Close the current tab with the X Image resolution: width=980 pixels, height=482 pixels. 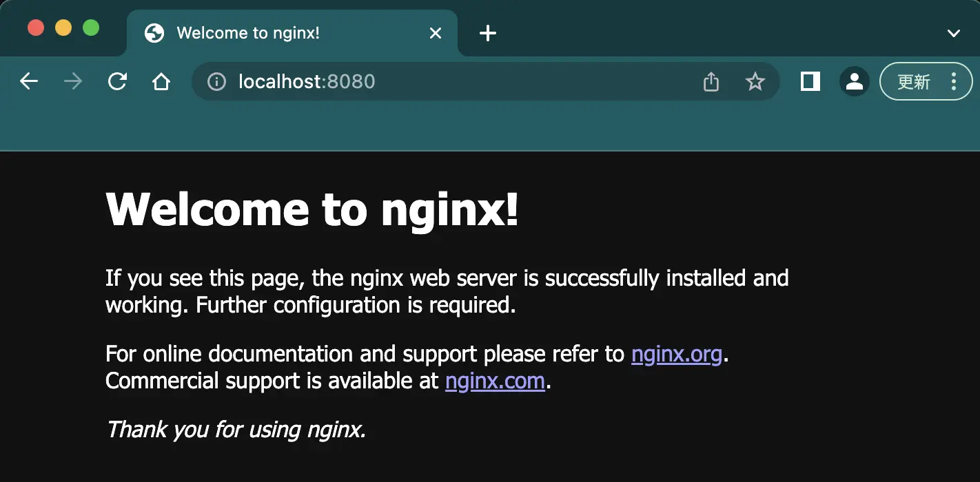click(435, 32)
